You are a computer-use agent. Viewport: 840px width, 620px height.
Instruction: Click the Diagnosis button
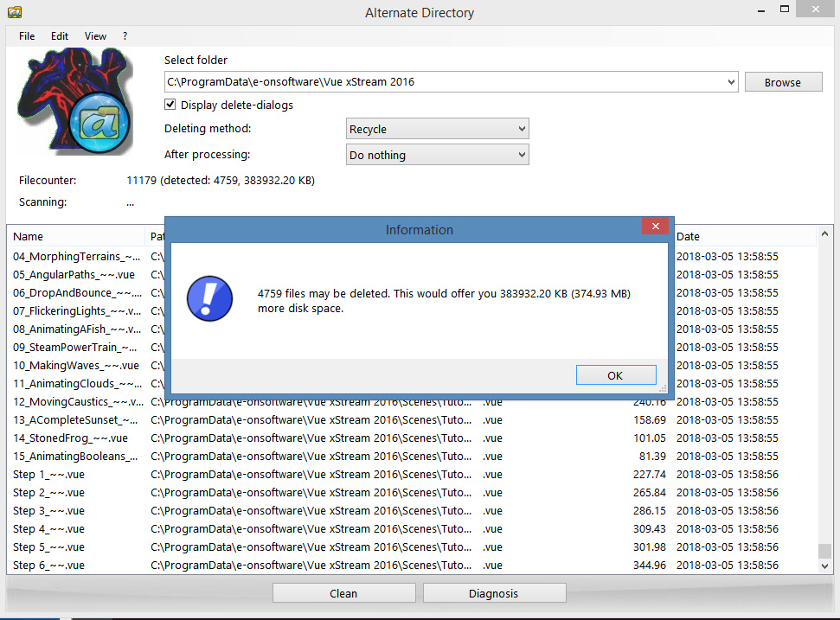coord(494,593)
